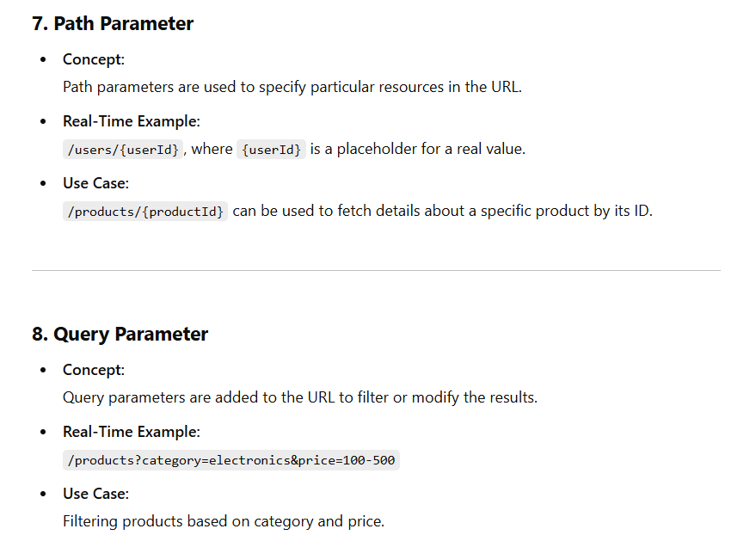Click the "8. Query Parameter" heading
The image size is (756, 535).
tap(120, 334)
